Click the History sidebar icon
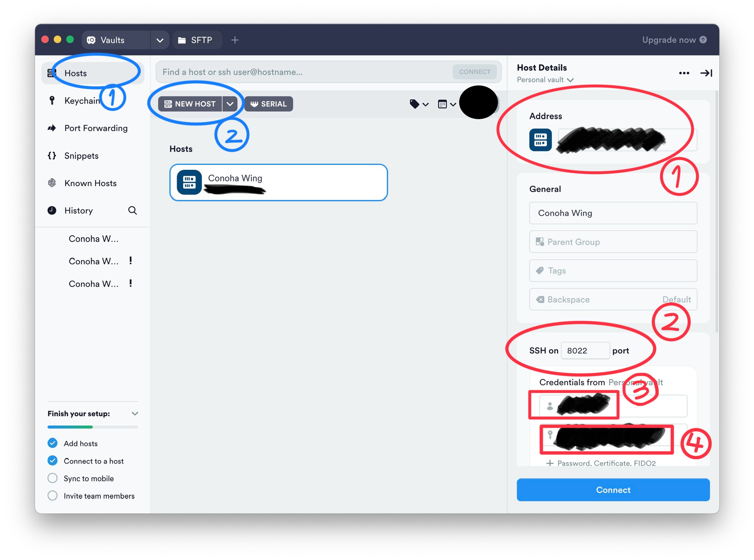Screen dimensions: 754x560 click(52, 210)
